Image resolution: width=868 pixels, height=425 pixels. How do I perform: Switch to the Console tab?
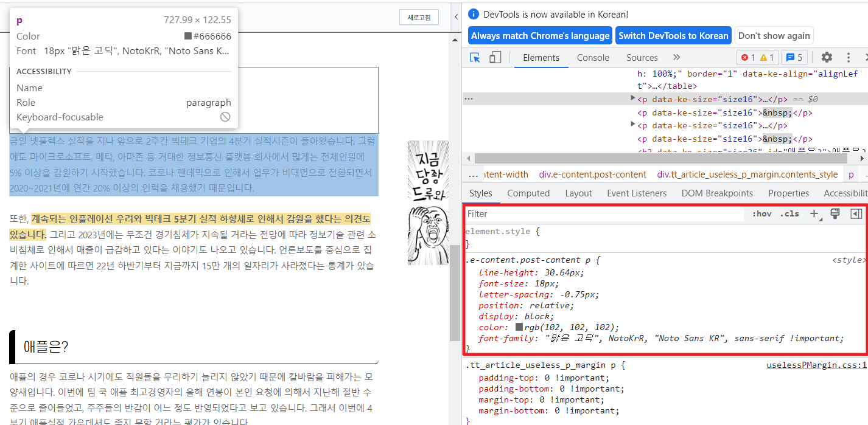[592, 57]
